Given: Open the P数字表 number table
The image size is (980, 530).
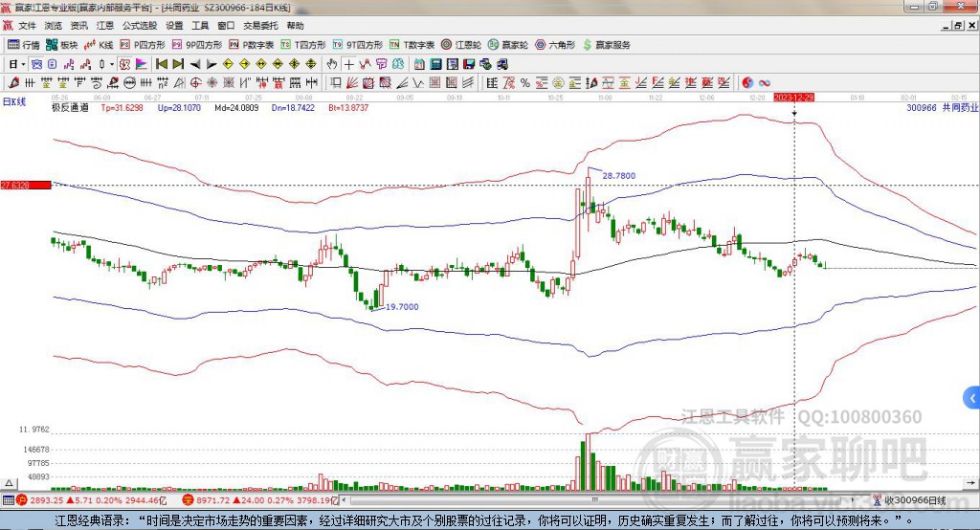Looking at the screenshot, I should coord(251,45).
